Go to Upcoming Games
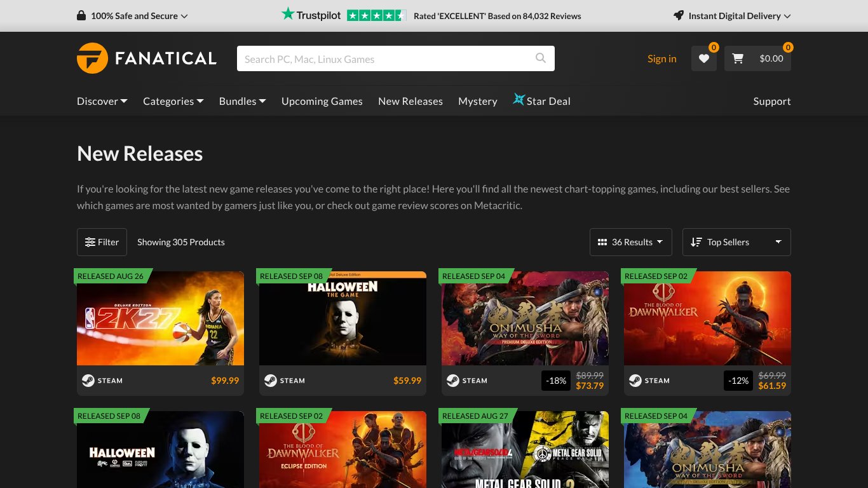The height and width of the screenshot is (488, 868). tap(322, 101)
